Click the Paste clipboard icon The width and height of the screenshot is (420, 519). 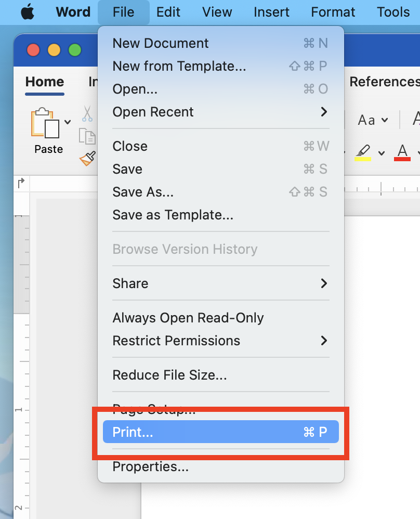[x=45, y=123]
